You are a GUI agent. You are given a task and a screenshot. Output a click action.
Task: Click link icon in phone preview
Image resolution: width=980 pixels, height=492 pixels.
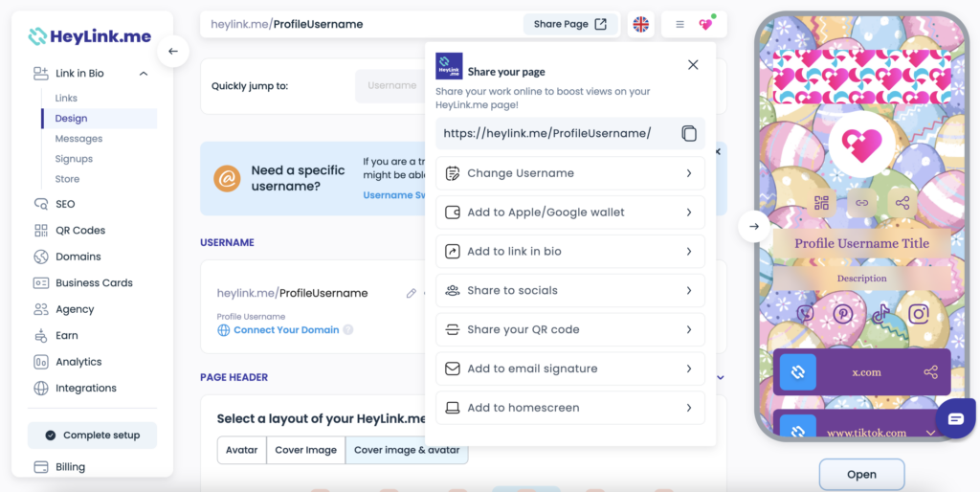(862, 203)
